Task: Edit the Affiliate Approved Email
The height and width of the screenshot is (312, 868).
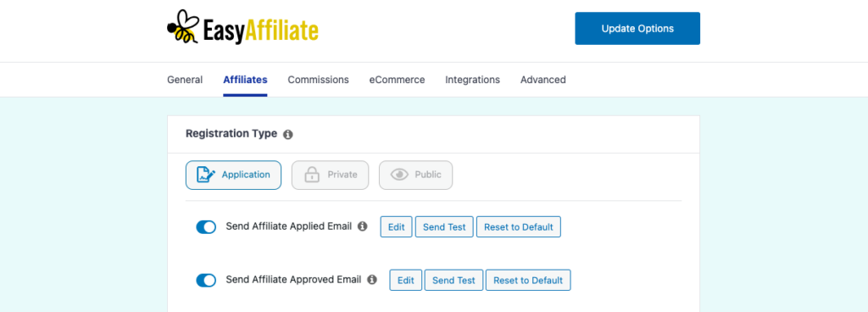Action: click(x=406, y=280)
